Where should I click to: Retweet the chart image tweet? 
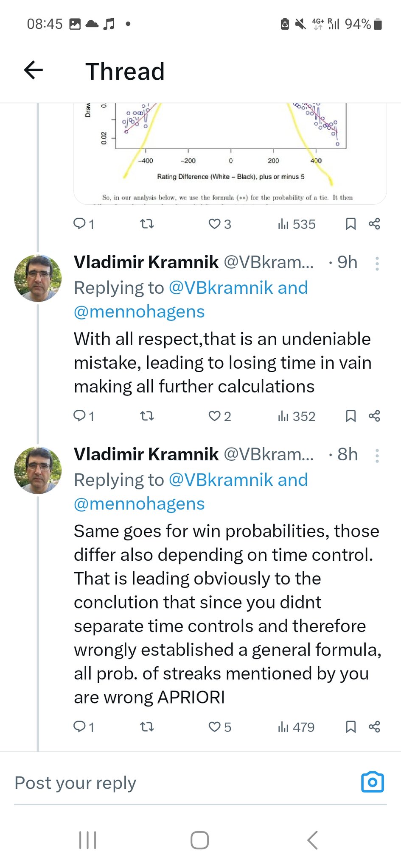147,224
